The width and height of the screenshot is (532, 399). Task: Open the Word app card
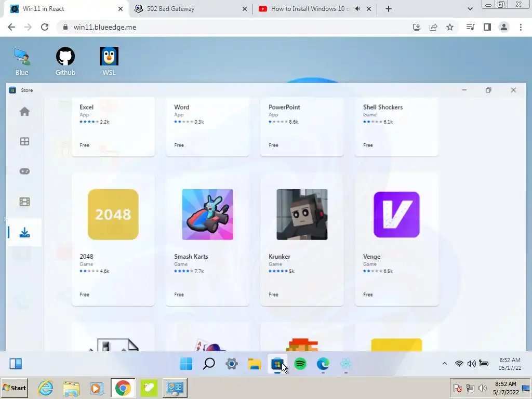[207, 127]
